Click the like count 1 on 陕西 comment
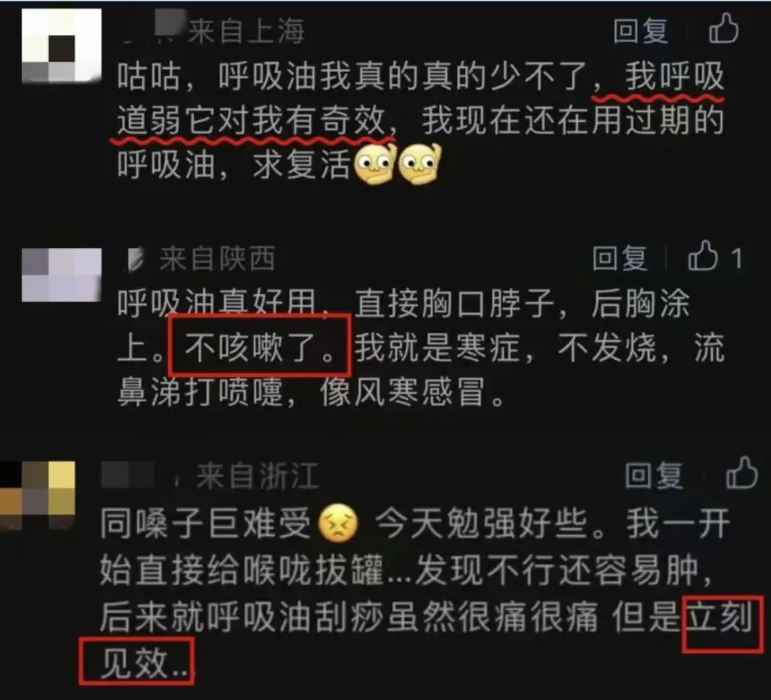 coord(736,258)
